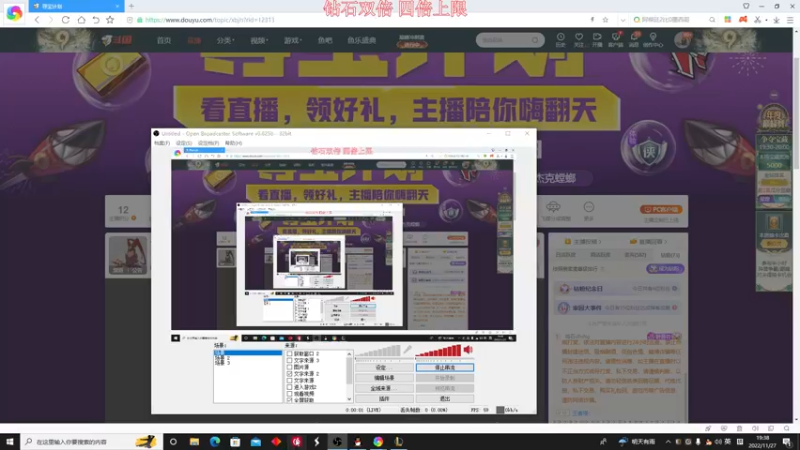Reload the Douyu page
The height and width of the screenshot is (450, 800).
click(66, 20)
